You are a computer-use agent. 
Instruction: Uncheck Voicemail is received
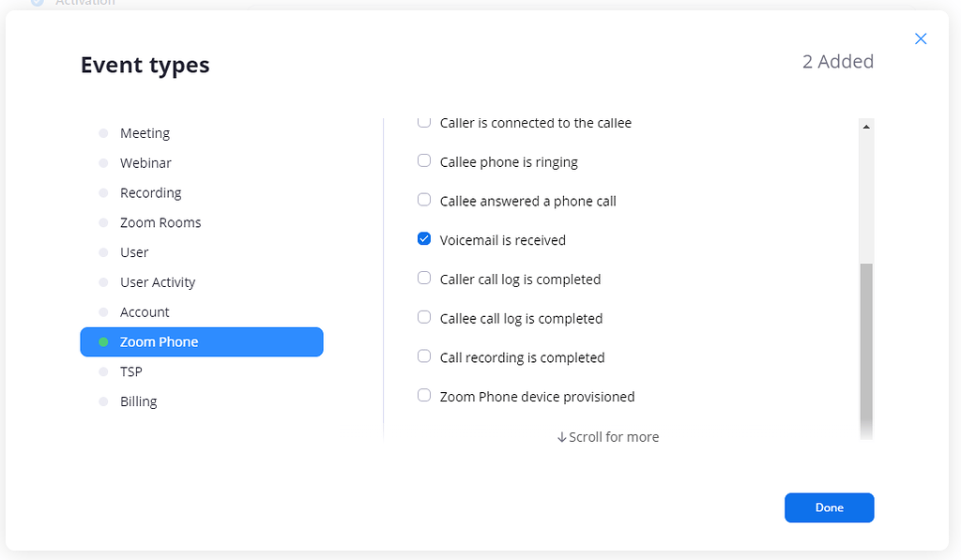[423, 238]
